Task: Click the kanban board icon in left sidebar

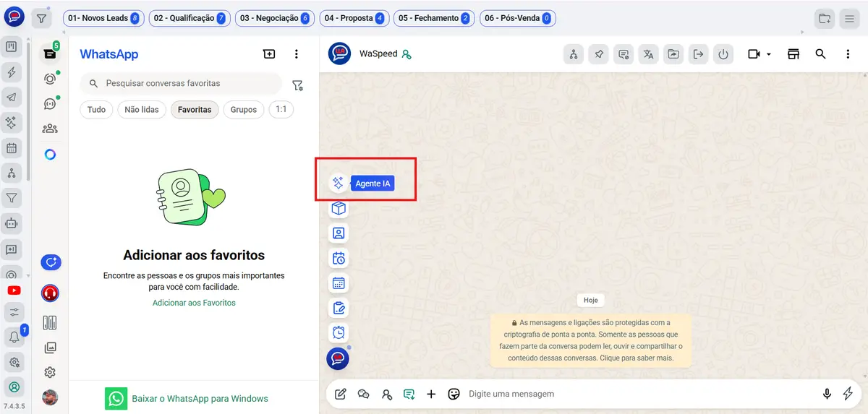Action: click(12, 48)
